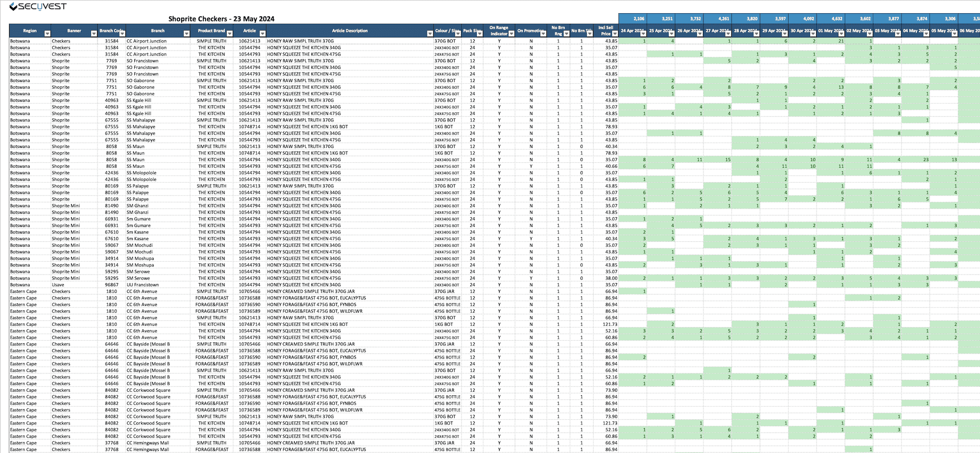The image size is (980, 453).
Task: Click the column total 3,874
Action: tap(922, 19)
